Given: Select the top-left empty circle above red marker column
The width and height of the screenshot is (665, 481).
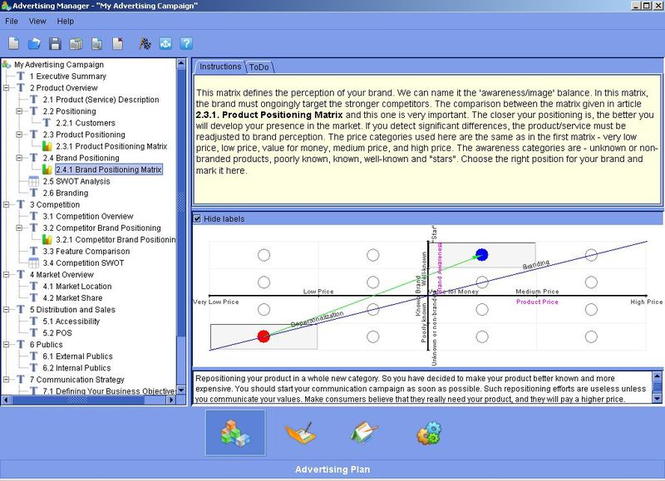Looking at the screenshot, I should pos(264,255).
